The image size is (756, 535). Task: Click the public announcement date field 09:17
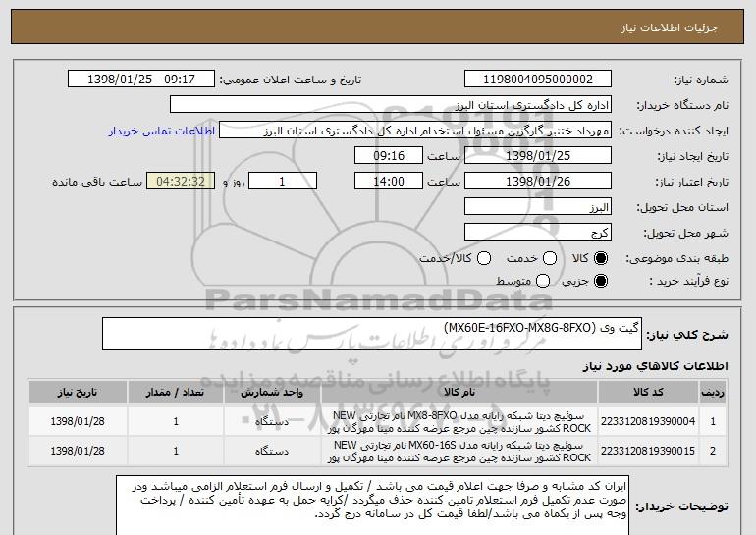pos(141,79)
